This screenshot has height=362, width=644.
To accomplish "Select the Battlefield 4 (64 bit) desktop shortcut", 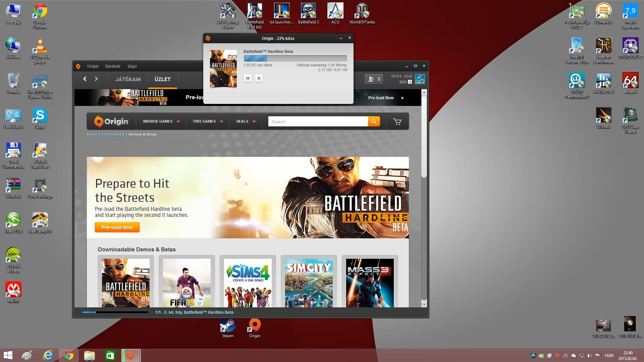I will point(255,16).
